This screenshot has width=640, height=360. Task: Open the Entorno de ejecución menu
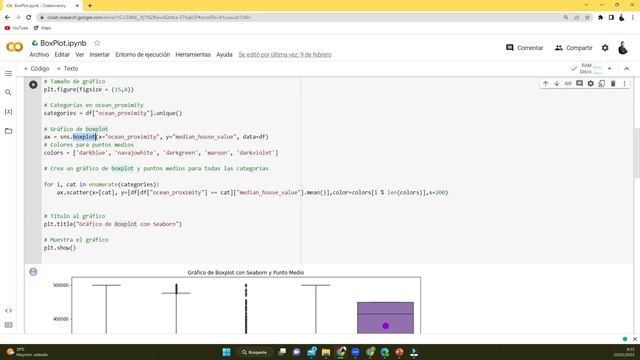(x=142, y=54)
